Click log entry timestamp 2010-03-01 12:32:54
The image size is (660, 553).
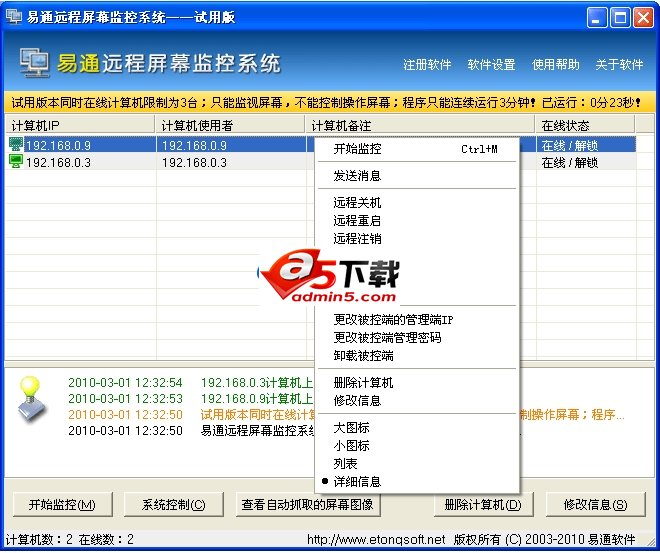coord(125,383)
